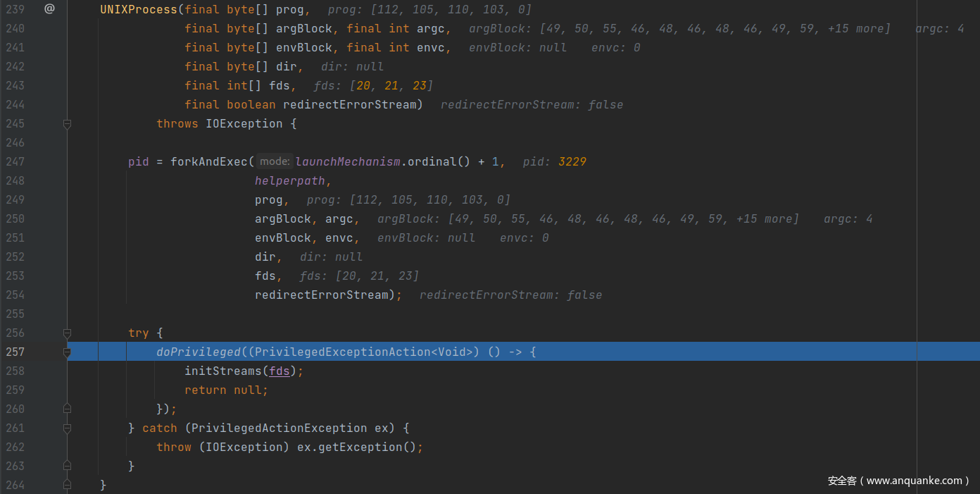Click the (IOException) cast on line 262
980x494 pixels.
[x=244, y=447]
